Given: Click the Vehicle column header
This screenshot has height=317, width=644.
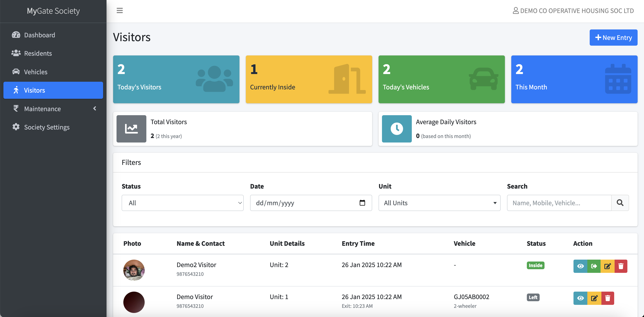Looking at the screenshot, I should [464, 243].
